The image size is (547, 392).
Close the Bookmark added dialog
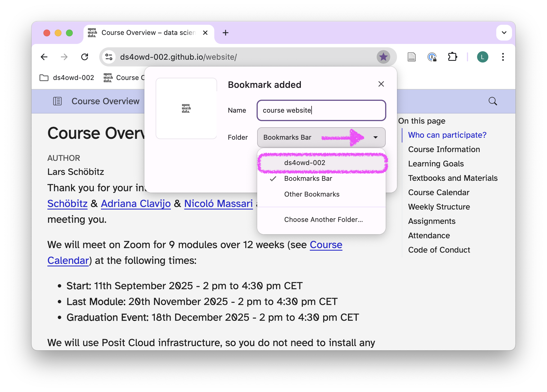[x=381, y=84]
